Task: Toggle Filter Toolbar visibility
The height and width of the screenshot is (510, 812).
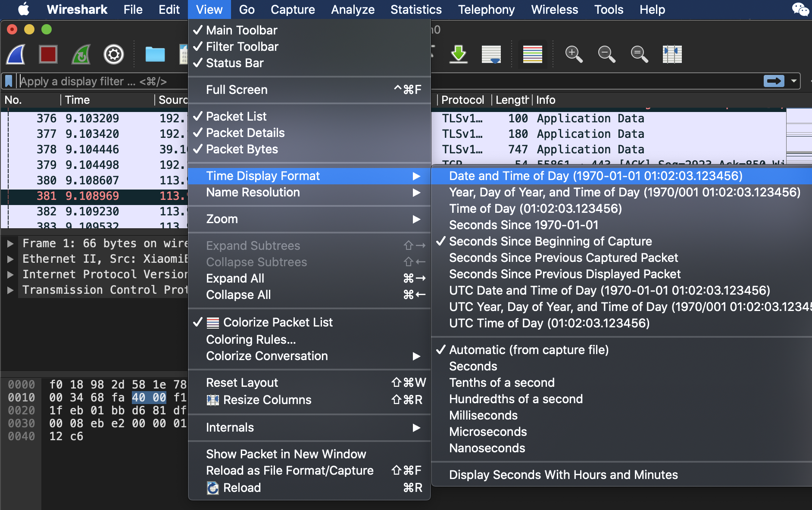Action: click(309, 47)
